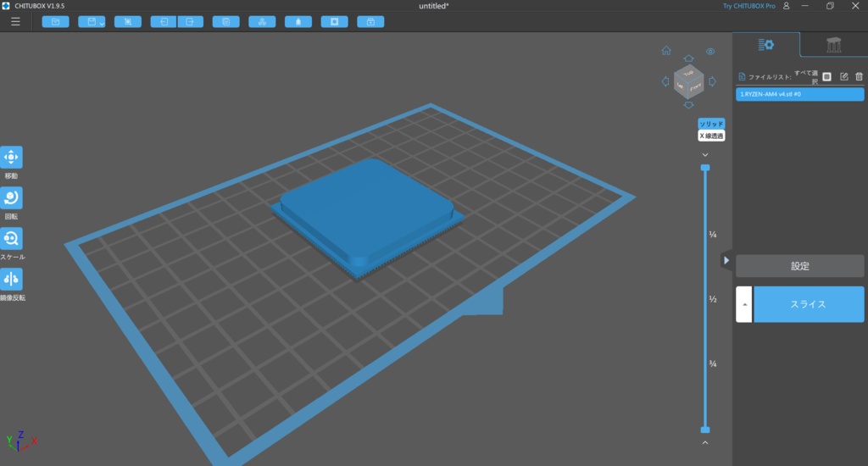Tick the Select all (すべて選択) checkbox
The height and width of the screenshot is (466, 868).
point(827,76)
